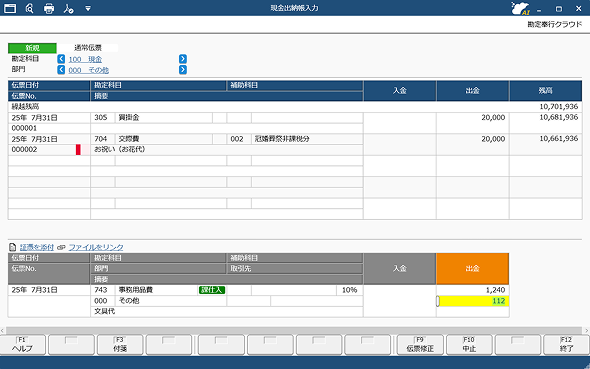
Task: Click the F9 伝票修正 function key
Action: pyautogui.click(x=420, y=345)
